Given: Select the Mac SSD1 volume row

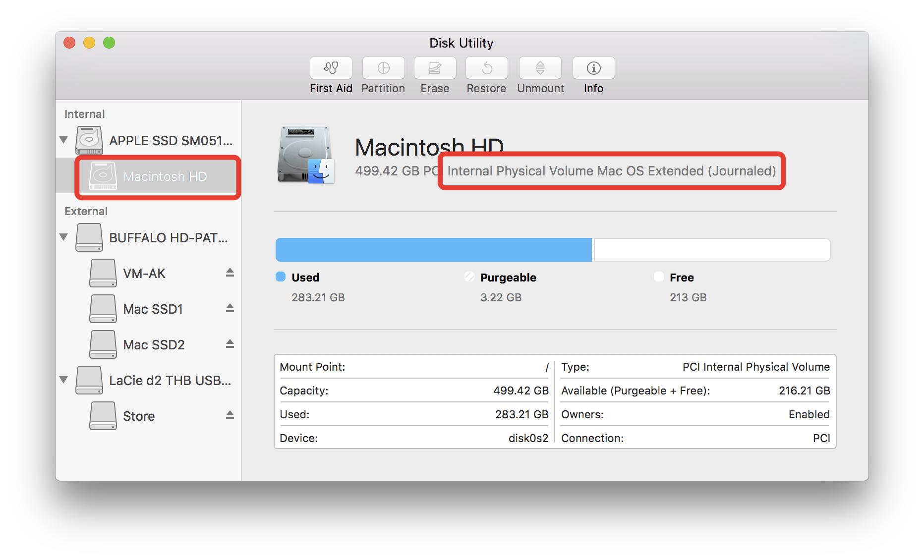Looking at the screenshot, I should coord(149,309).
